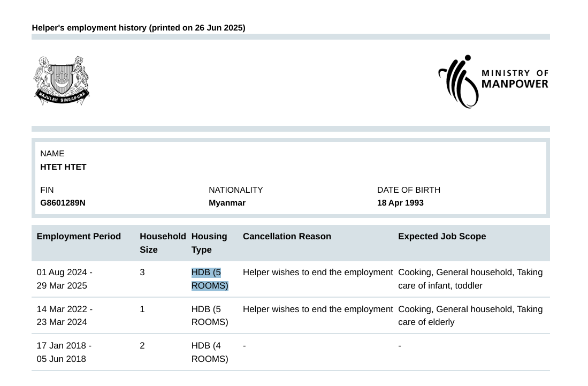
Task: Click household size 1 in second row
Action: (142, 309)
